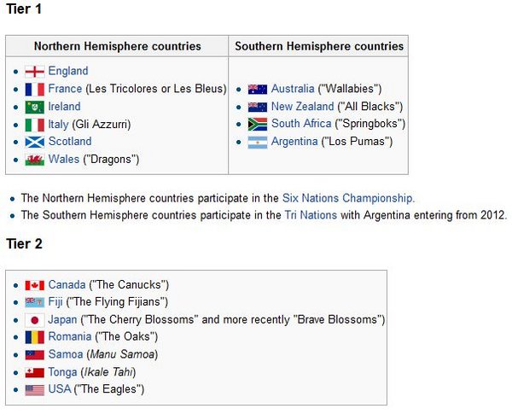Viewport: 512px width, 420px height.
Task: Click the Tonga flag icon
Action: pyautogui.click(x=35, y=373)
